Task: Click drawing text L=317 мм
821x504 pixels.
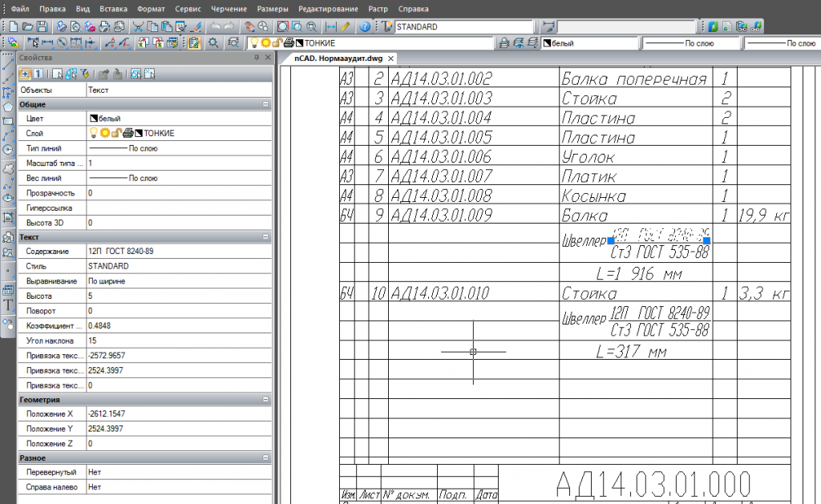Action: tap(631, 351)
